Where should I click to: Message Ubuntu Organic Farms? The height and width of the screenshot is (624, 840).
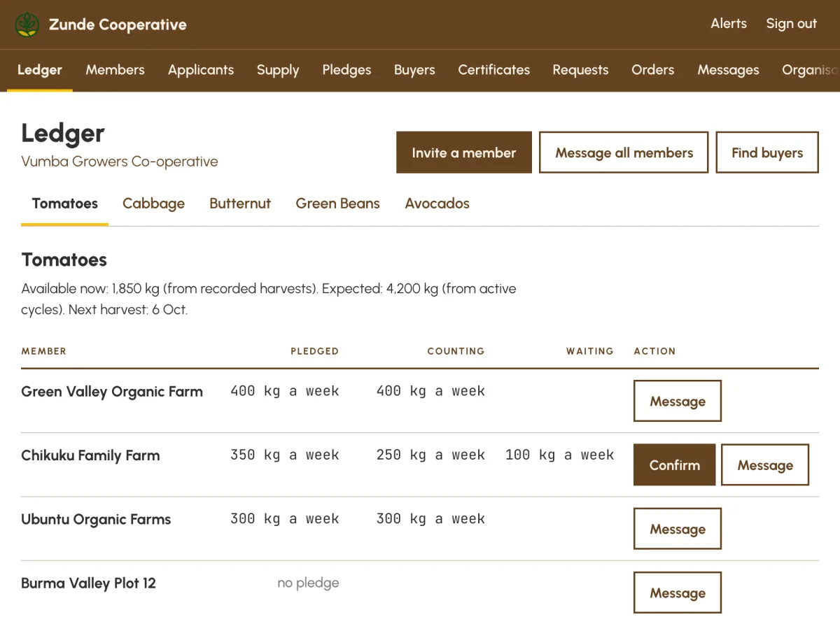(678, 529)
